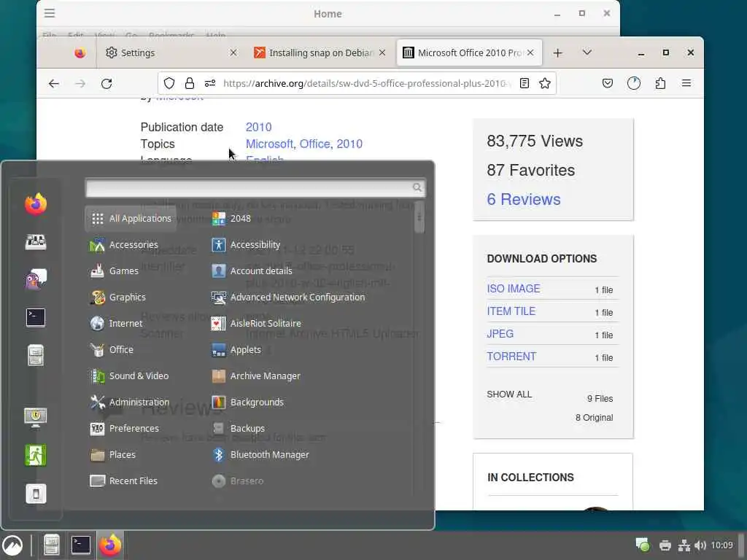Select Graphics category
The width and height of the screenshot is (747, 560).
(x=117, y=297)
